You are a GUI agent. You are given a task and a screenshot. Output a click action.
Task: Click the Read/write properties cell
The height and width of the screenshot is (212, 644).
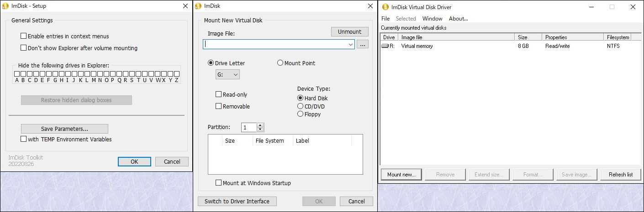pos(557,46)
